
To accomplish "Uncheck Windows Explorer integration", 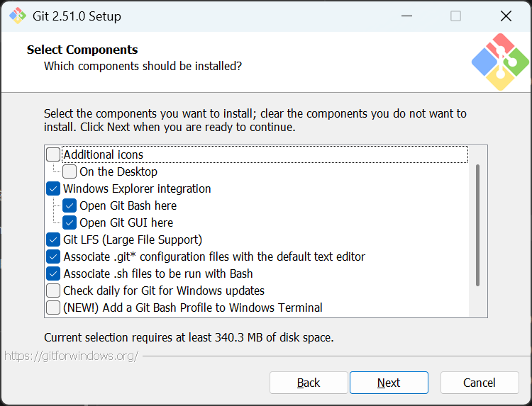I will tap(53, 188).
